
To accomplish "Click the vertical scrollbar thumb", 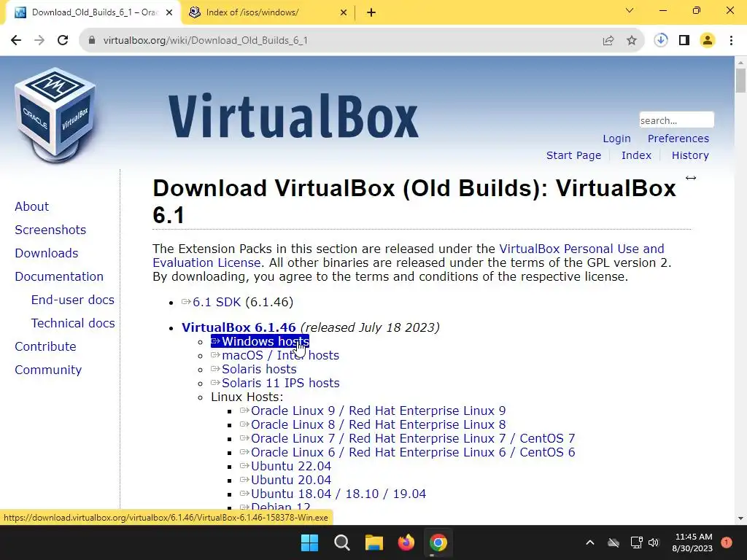I will pos(740,80).
